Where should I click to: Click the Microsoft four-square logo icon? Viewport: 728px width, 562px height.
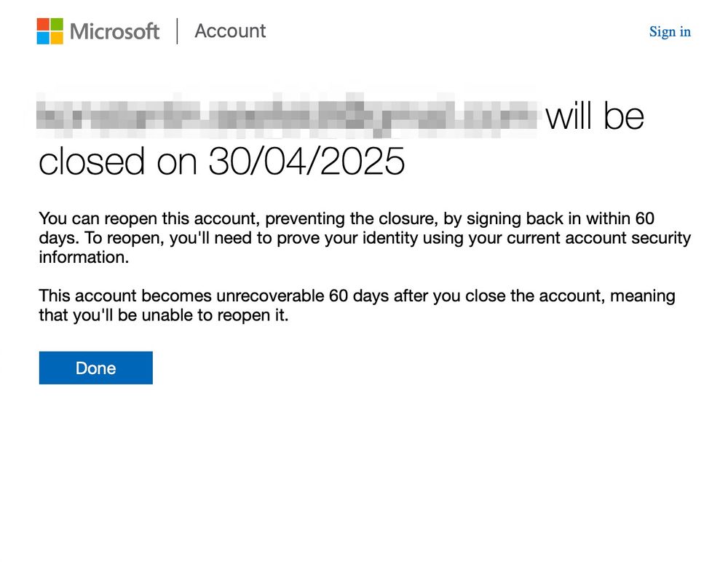click(48, 31)
